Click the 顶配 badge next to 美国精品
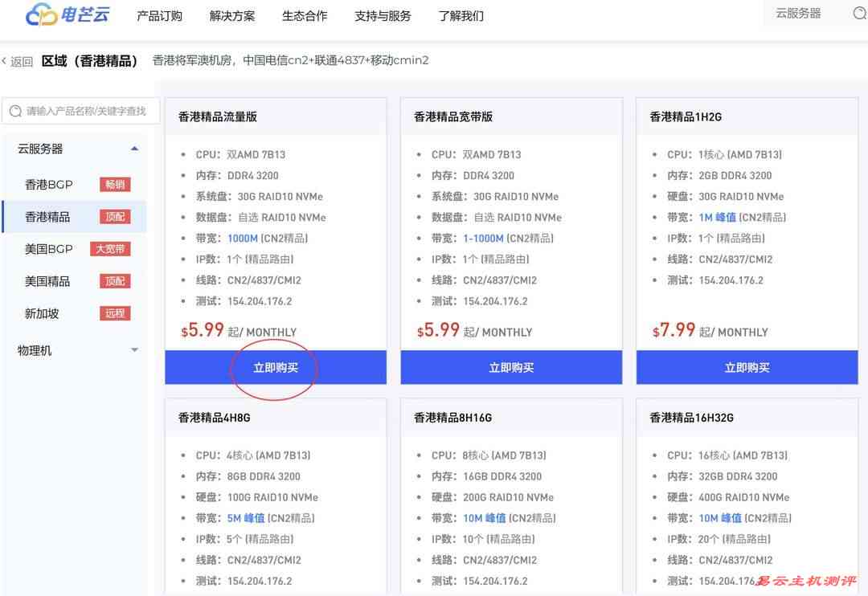Image resolution: width=868 pixels, height=596 pixels. tap(115, 281)
